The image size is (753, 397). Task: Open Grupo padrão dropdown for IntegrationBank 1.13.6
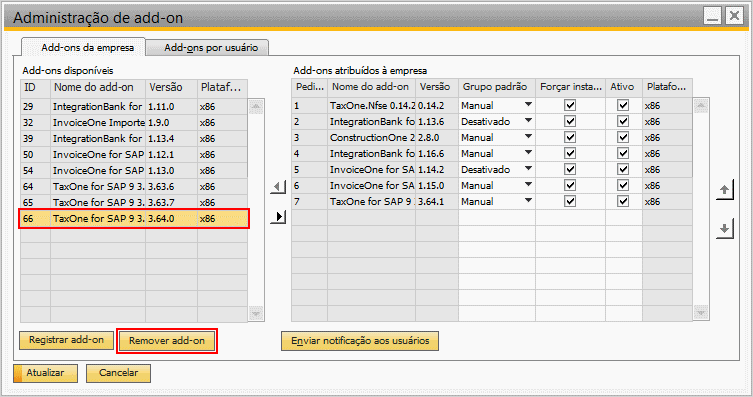528,121
